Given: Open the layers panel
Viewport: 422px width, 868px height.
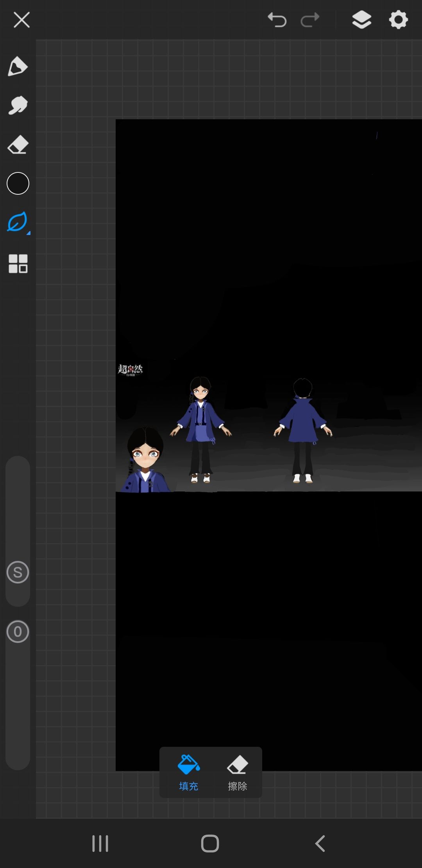Looking at the screenshot, I should (362, 20).
